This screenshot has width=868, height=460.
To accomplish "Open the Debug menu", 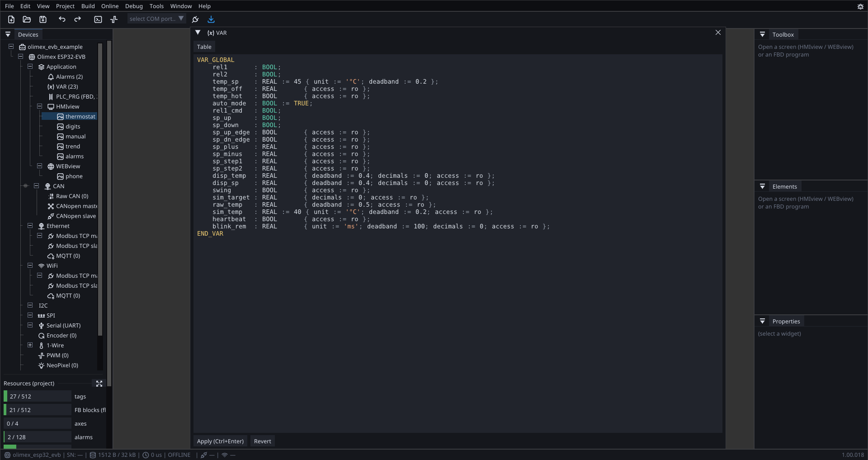I will pyautogui.click(x=134, y=6).
